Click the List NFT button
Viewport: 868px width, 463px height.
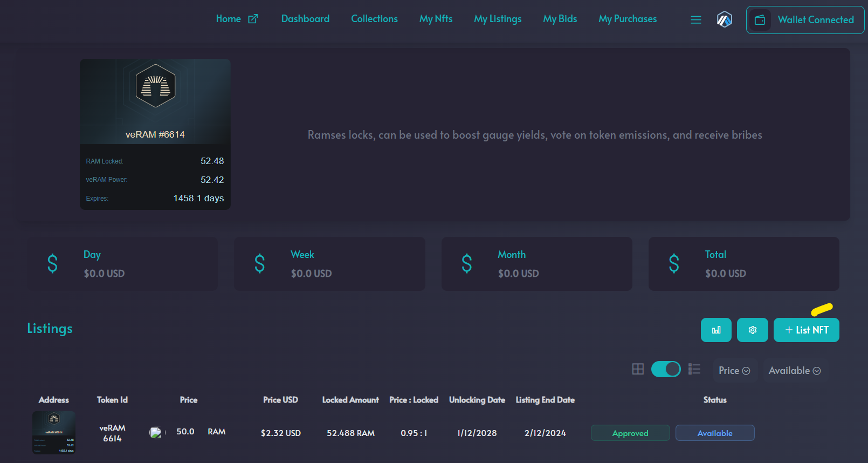coord(806,330)
